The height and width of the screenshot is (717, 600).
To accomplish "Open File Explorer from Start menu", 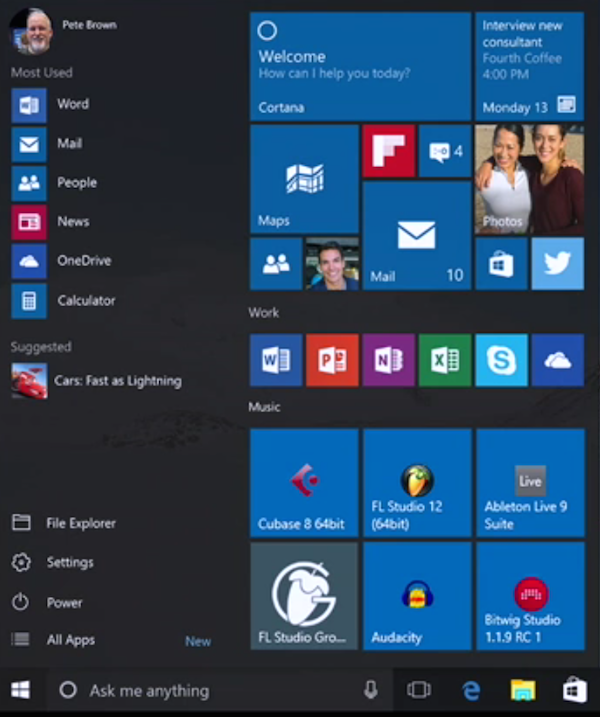I will point(64,523).
